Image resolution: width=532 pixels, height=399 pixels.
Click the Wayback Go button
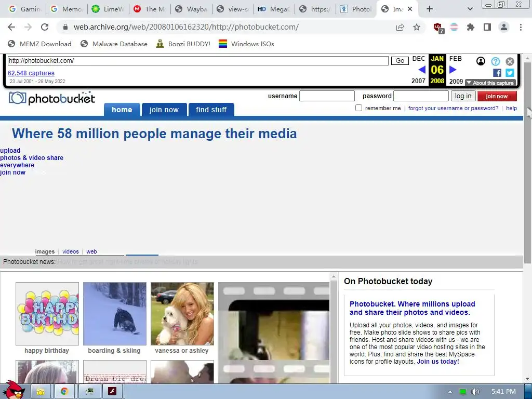tap(400, 61)
